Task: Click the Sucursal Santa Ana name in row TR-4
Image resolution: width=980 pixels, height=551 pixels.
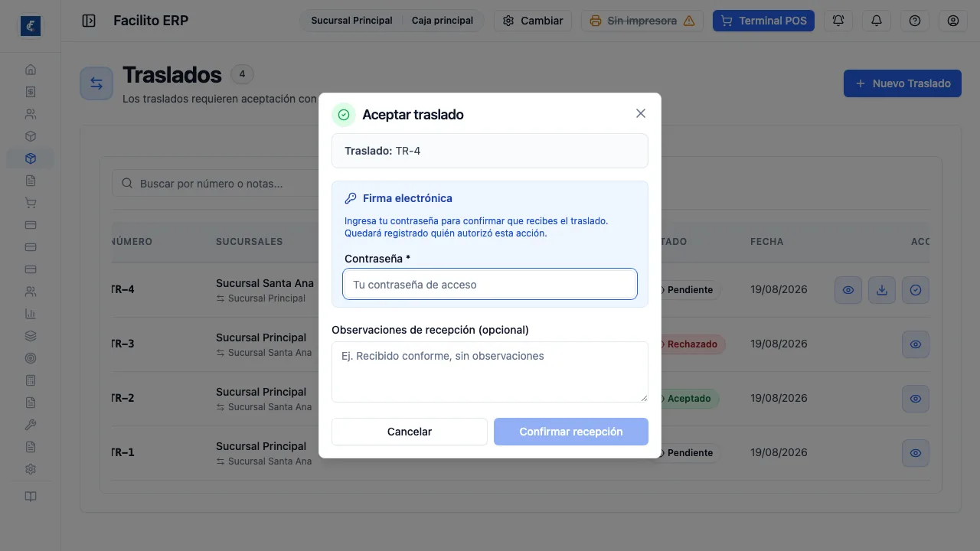Action: point(265,283)
